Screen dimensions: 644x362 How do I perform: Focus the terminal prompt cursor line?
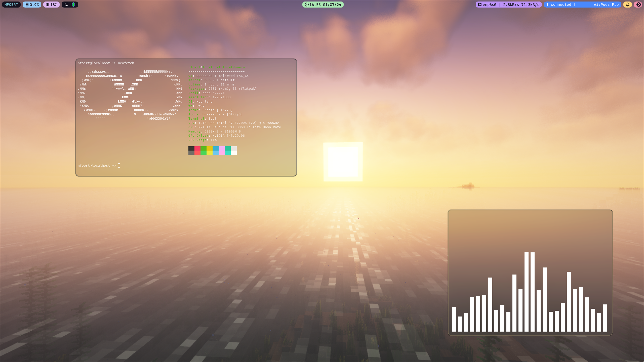pyautogui.click(x=119, y=165)
